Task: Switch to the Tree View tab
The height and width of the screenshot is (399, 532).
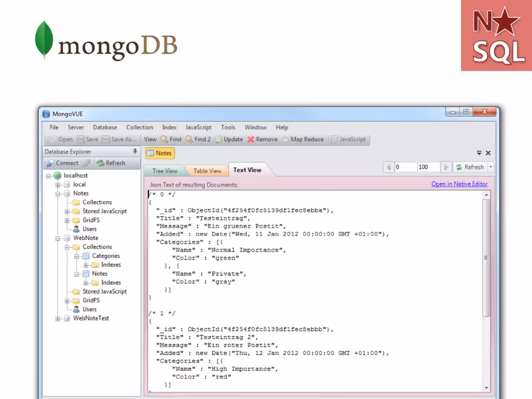Action: coord(165,171)
